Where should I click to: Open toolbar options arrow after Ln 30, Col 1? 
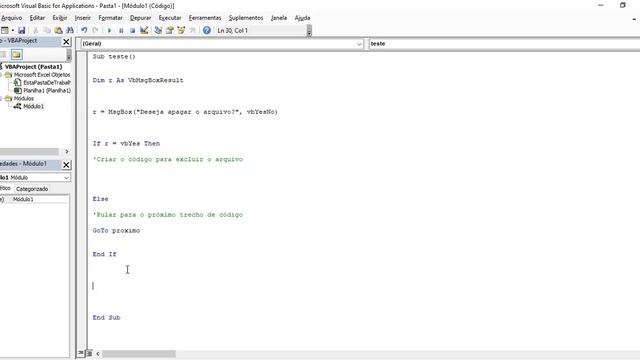[x=309, y=31]
